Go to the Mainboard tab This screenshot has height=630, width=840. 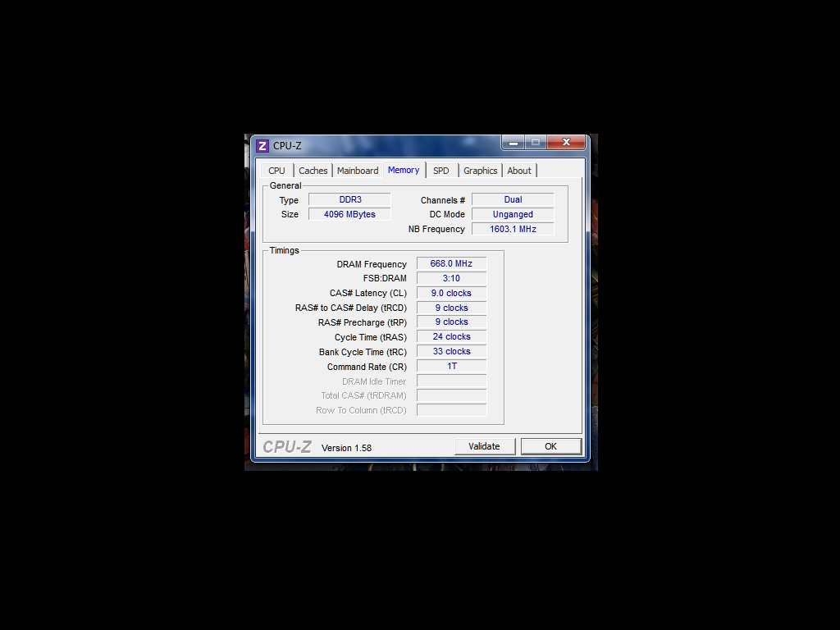358,171
